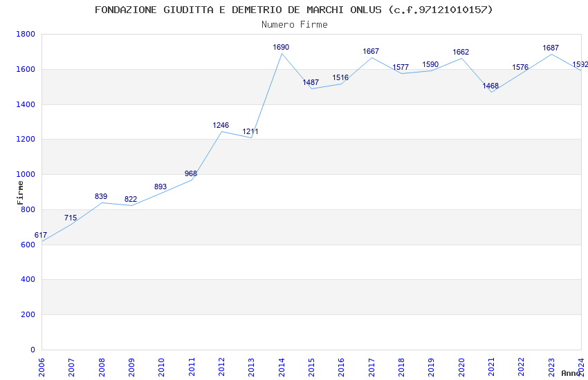Click data label 1590 for 2019
Image resolution: width=588 pixels, height=380 pixels.
pyautogui.click(x=430, y=64)
